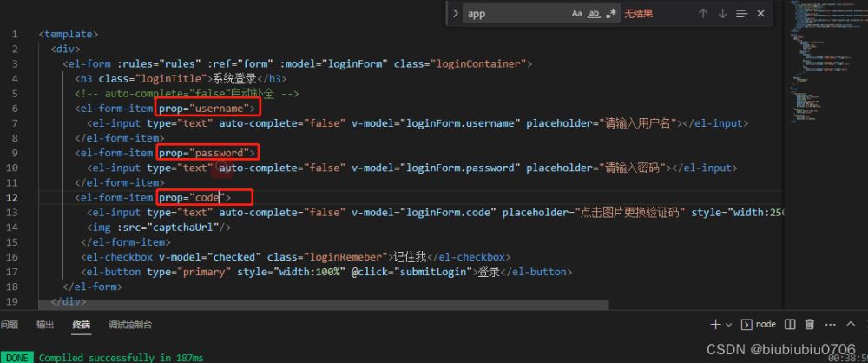Open terminal panel more actions menu
868x363 pixels.
click(x=829, y=324)
